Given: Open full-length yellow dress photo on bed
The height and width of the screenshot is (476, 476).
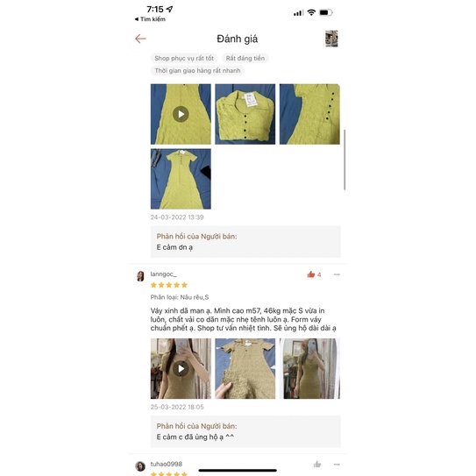Looking at the screenshot, I should tap(181, 179).
